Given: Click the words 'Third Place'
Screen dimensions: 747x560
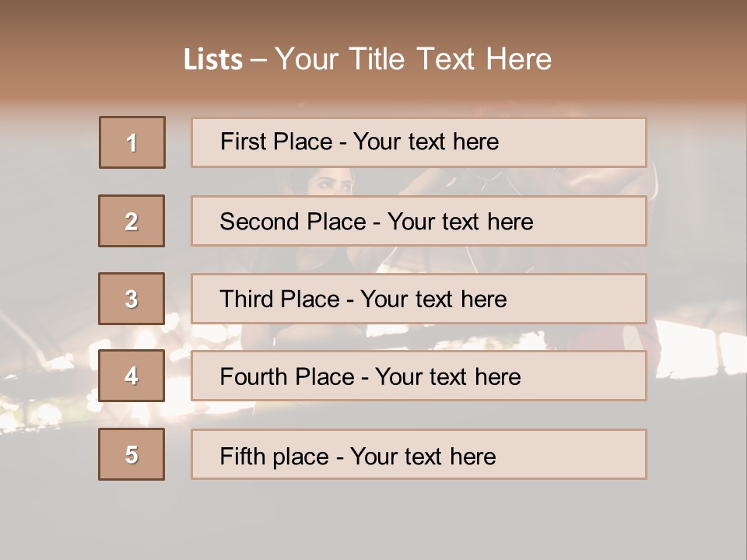Looking at the screenshot, I should pyautogui.click(x=279, y=299).
